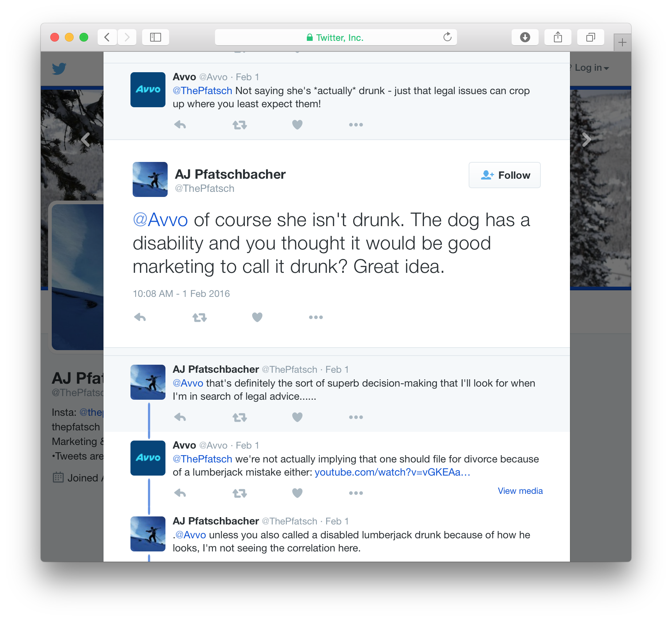Click View media on Avvo's lumberjack tweet
The height and width of the screenshot is (620, 672).
(520, 491)
